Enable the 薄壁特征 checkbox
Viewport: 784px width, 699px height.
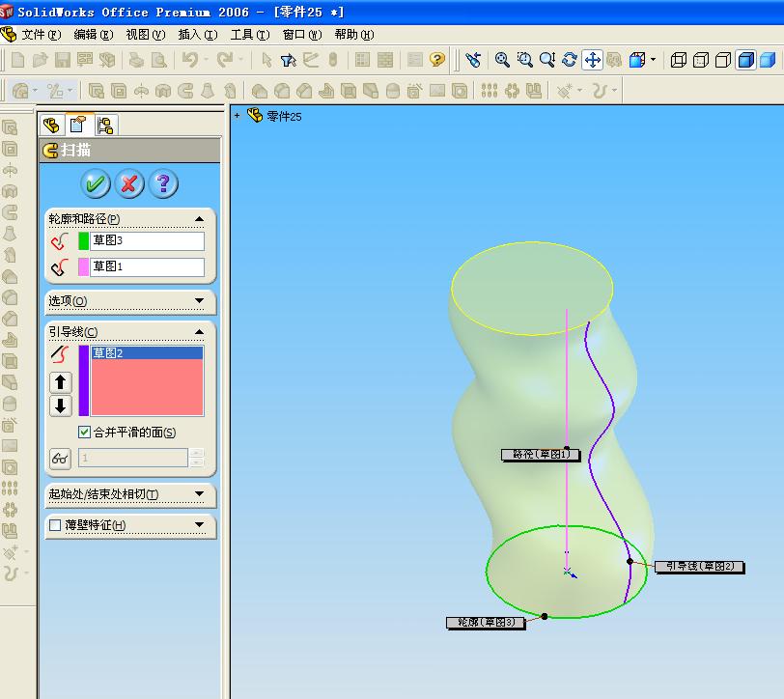tap(55, 525)
